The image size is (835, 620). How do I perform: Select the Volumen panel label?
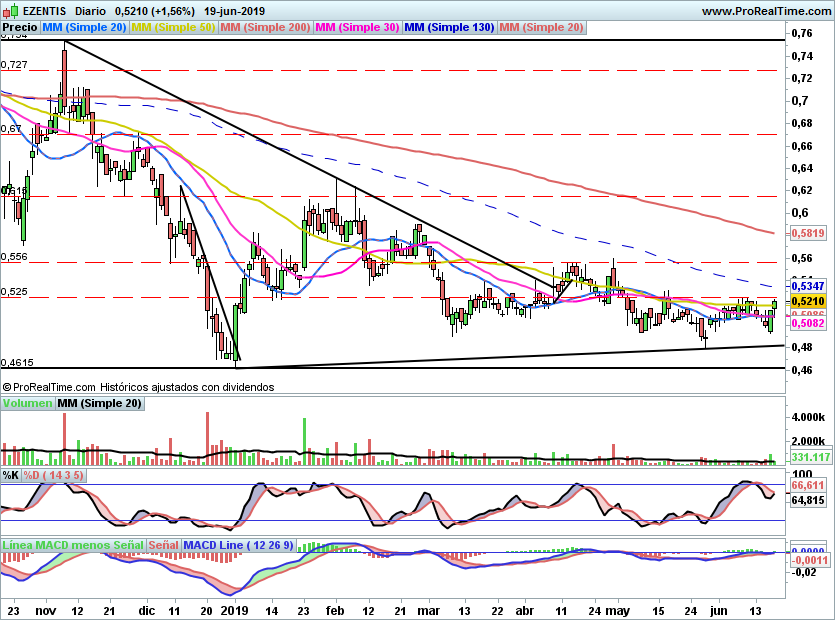point(27,404)
